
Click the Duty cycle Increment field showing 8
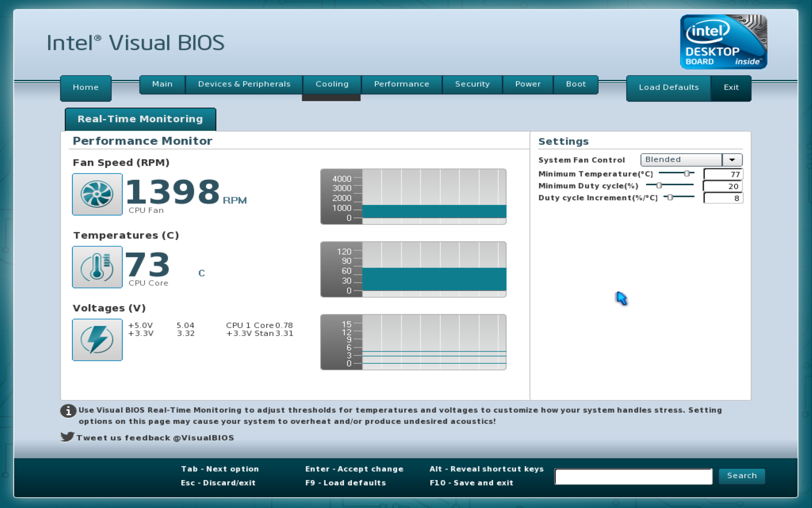click(x=723, y=198)
